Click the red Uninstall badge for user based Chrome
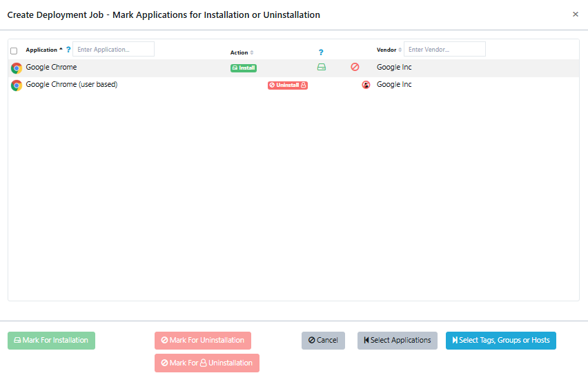This screenshot has width=588, height=382. [287, 86]
